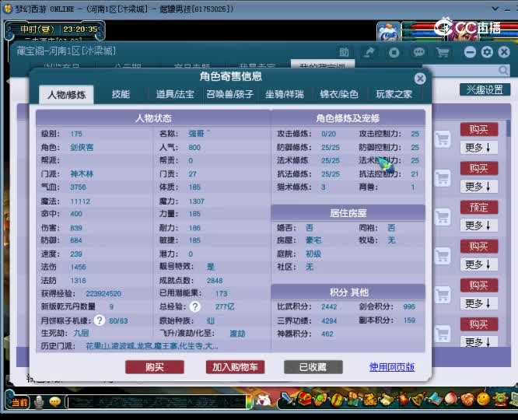Click the pet portrait avatar at top
518x420 pixels.
389,31
